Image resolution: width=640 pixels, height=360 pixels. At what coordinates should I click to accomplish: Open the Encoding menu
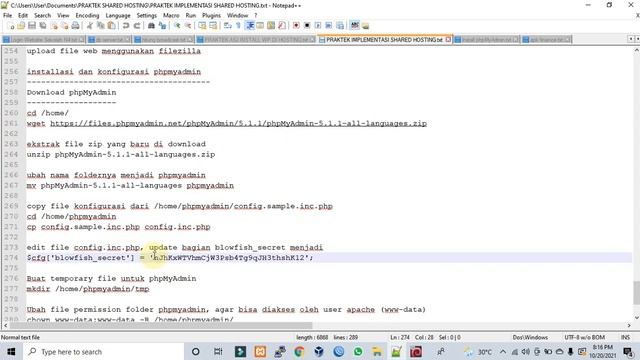pos(87,16)
